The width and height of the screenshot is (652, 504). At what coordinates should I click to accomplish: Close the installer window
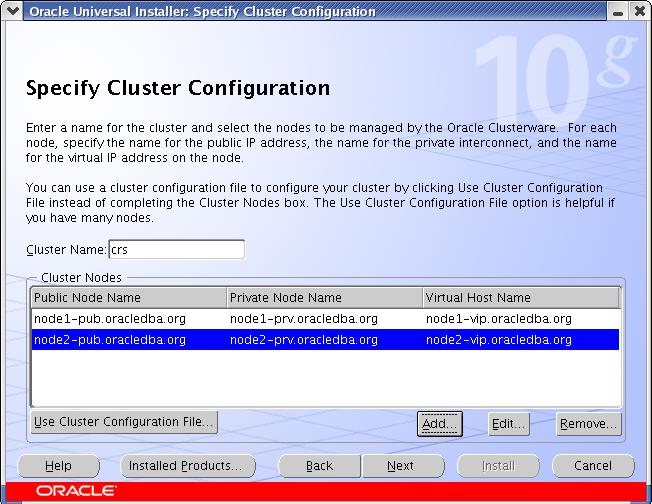pyautogui.click(x=640, y=11)
